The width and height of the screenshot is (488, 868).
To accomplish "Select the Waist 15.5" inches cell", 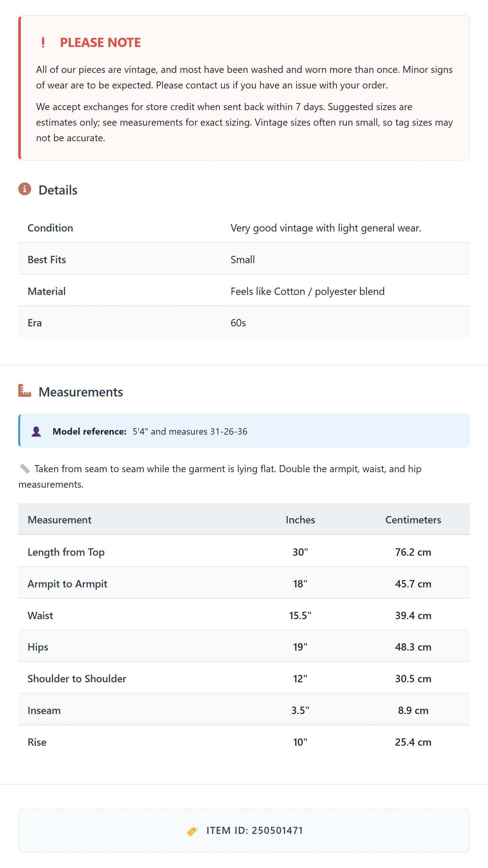I will pos(300,615).
